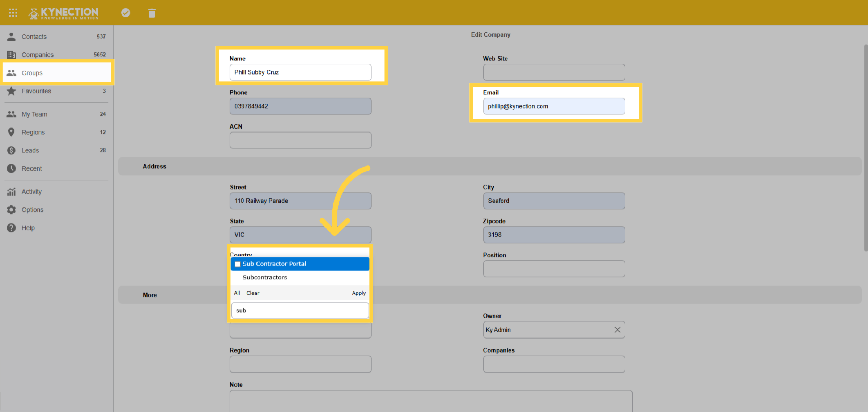Click the Groups people icon
This screenshot has height=412, width=868.
11,73
